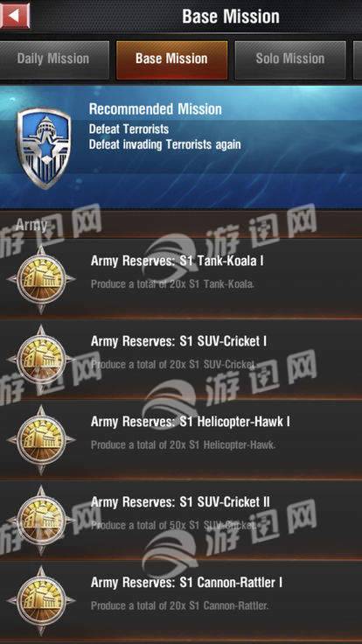Open Army Reserves: S1 Cannon-Rattler I mission
The height and width of the screenshot is (644, 362).
click(x=181, y=601)
